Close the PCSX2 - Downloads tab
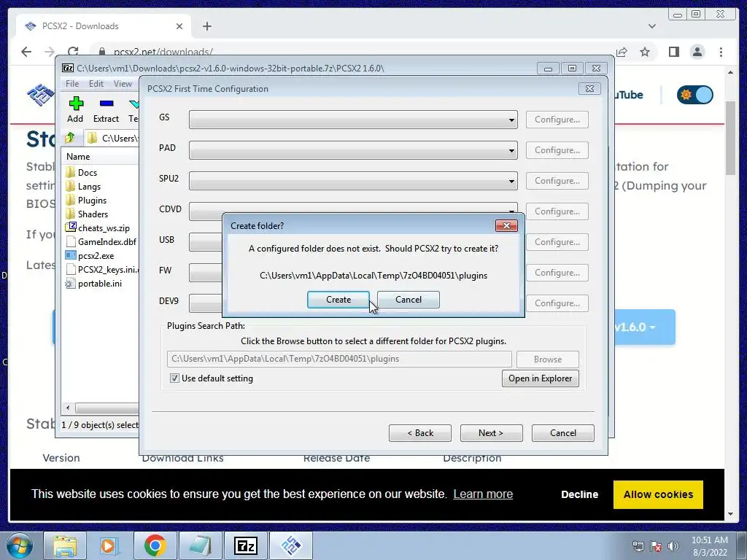The width and height of the screenshot is (747, 560). point(179,26)
